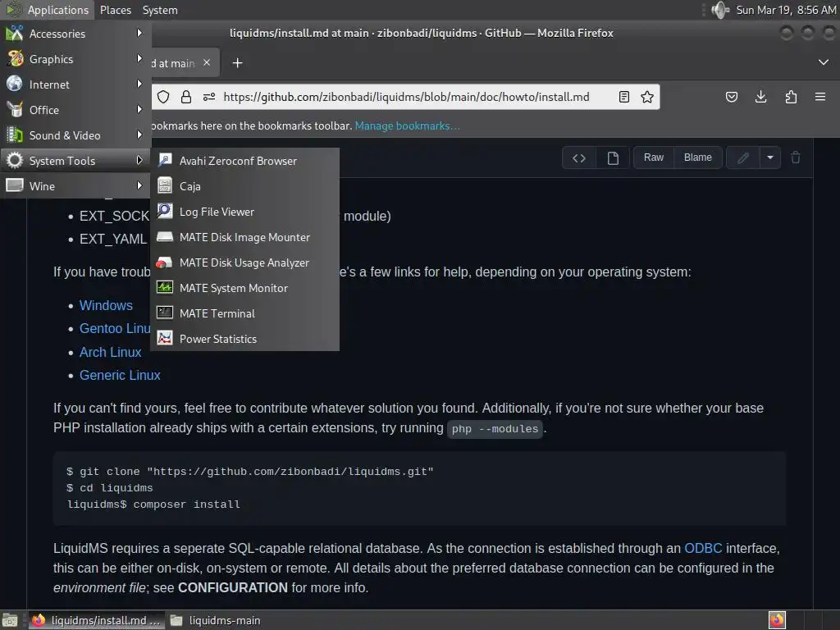
Task: Toggle reader view in the address bar
Action: [x=624, y=97]
